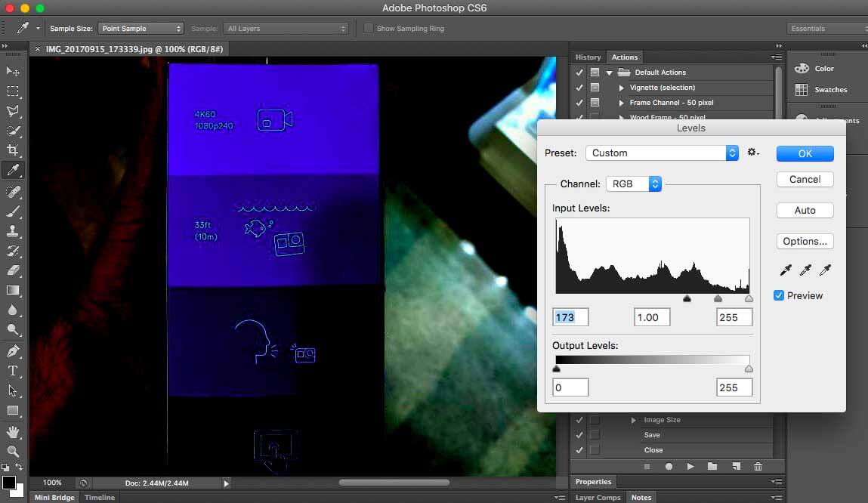Switch to the Actions tab
The width and height of the screenshot is (868, 503).
tap(625, 57)
